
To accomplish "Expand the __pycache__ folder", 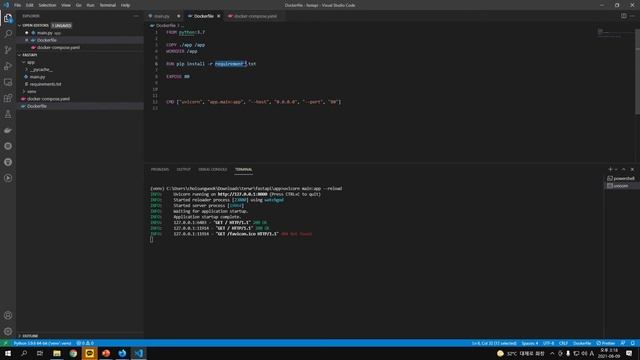I will 27,69.
